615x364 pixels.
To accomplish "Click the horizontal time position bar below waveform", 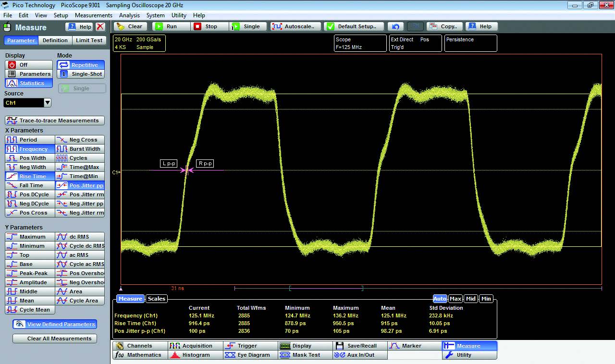I will (326, 288).
